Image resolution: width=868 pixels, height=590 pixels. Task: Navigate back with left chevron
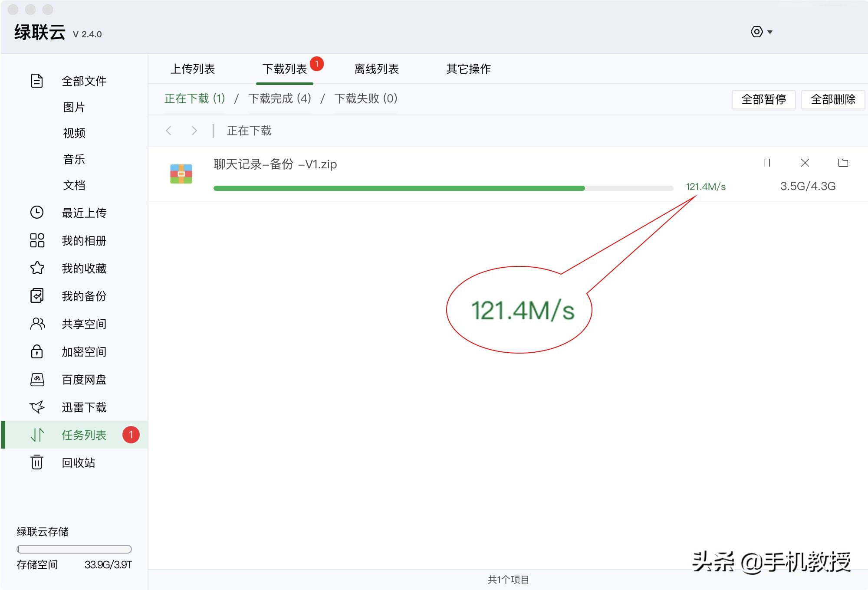coord(169,131)
